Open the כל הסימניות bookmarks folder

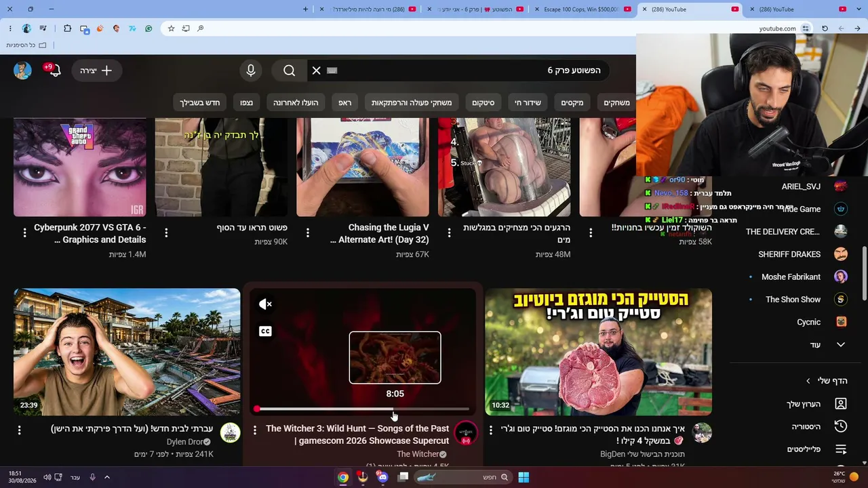pyautogui.click(x=26, y=45)
